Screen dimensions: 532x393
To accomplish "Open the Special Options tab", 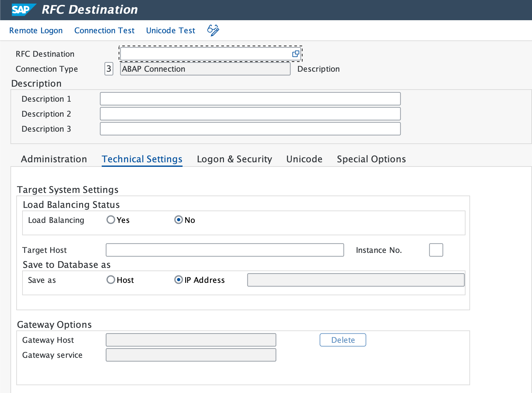I will (x=371, y=159).
